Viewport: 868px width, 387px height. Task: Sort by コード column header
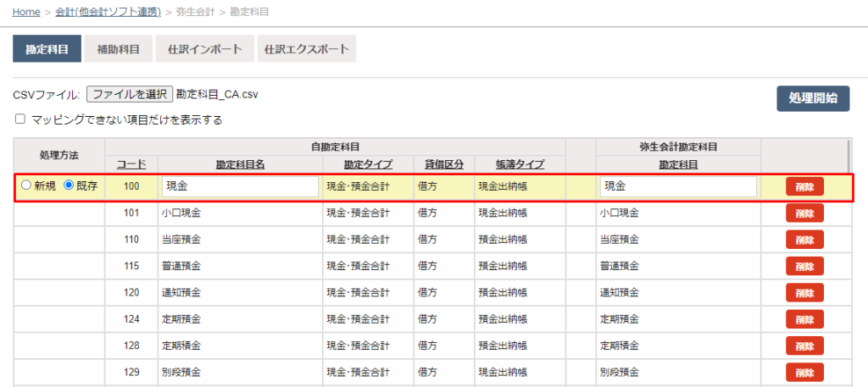pos(131,164)
